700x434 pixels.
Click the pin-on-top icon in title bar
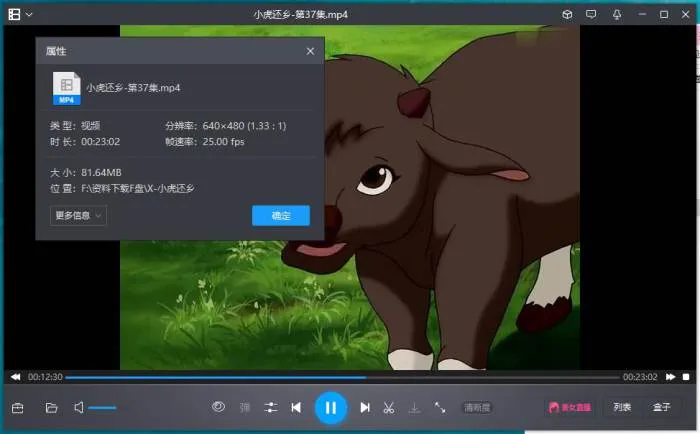tap(617, 14)
